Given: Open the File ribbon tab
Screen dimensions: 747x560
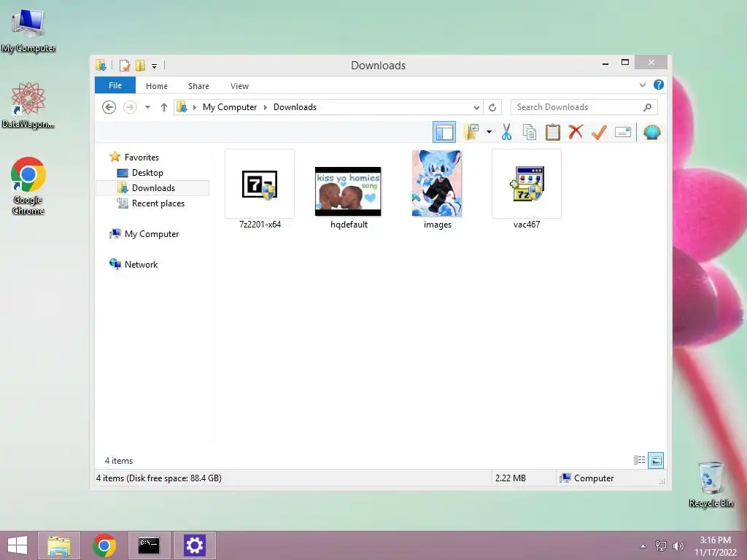Looking at the screenshot, I should tap(115, 85).
